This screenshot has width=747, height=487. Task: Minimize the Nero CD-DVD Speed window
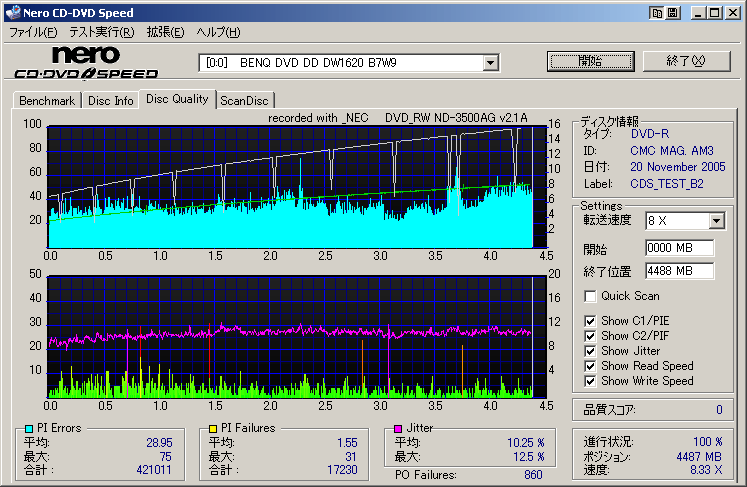point(698,13)
